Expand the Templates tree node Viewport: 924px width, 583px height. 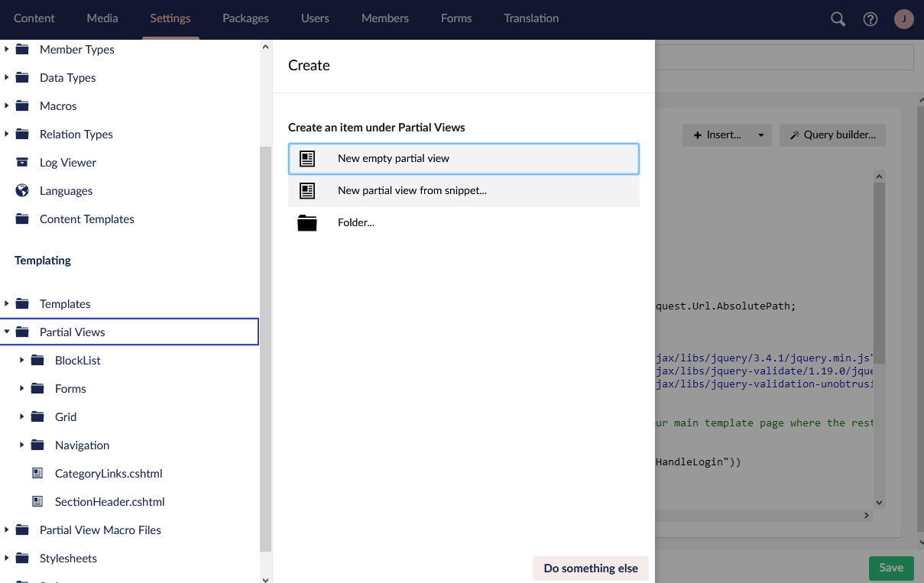[7, 304]
